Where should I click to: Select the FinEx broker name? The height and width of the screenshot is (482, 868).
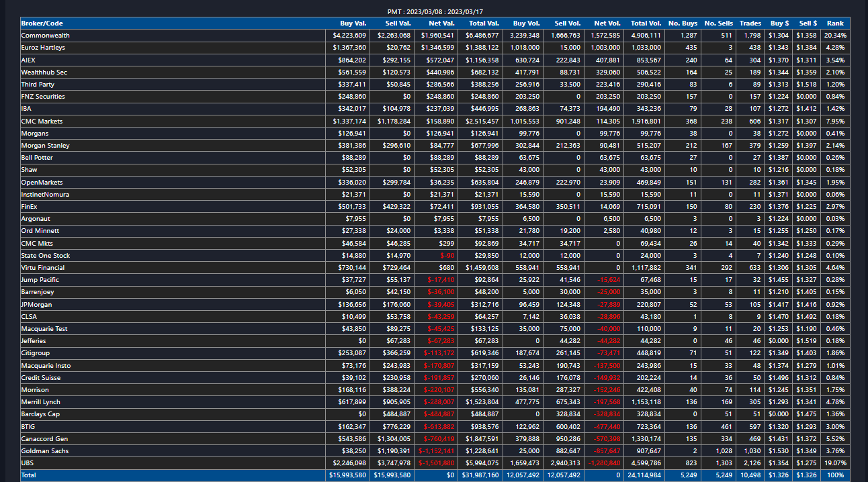coord(30,207)
